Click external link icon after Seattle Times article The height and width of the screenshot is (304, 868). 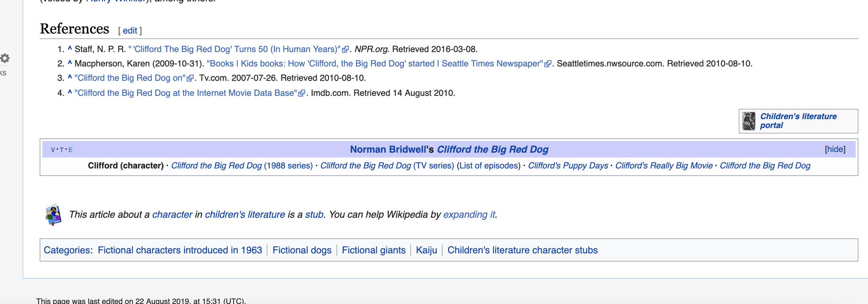(548, 64)
